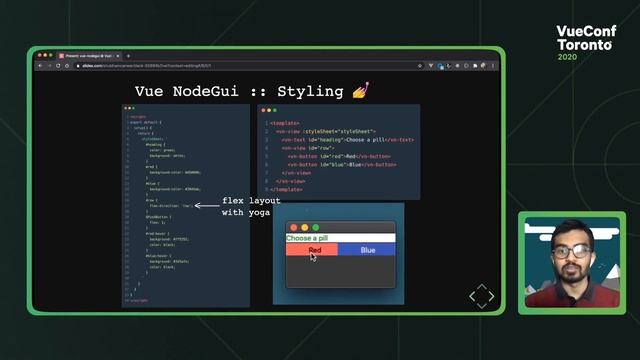
Task: Click the opening <template> tag line
Action: (284, 123)
